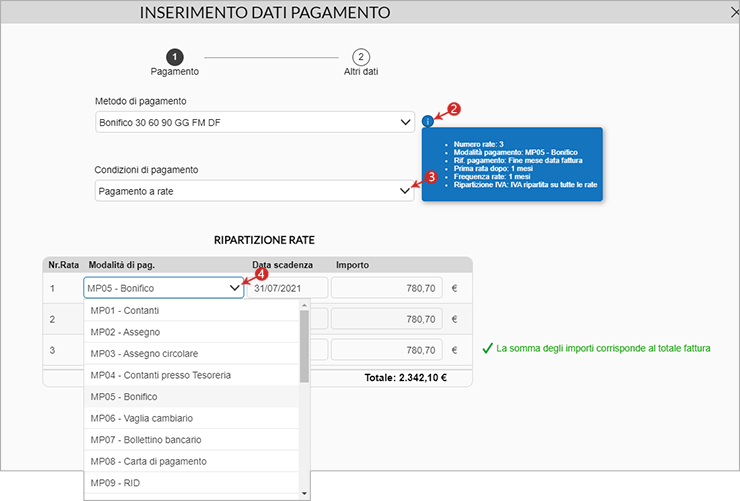Click the Data scadenza column header
This screenshot has height=501, width=740.
point(282,265)
